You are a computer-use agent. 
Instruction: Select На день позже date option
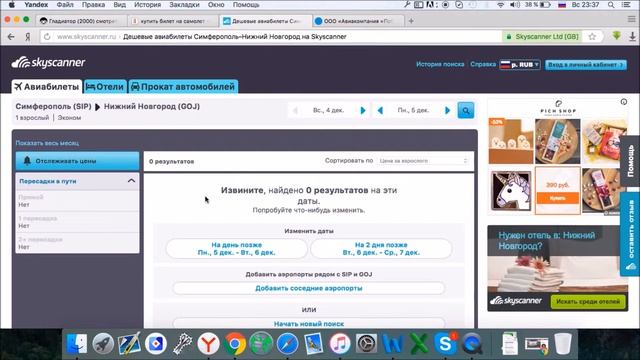(236, 249)
